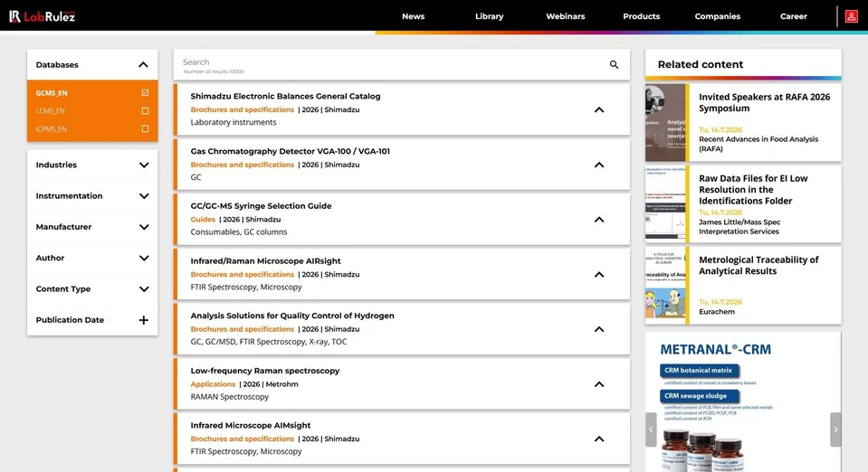
Task: Open Gas Chromatography Detector VGA-100 / VGA-101
Action: click(290, 151)
